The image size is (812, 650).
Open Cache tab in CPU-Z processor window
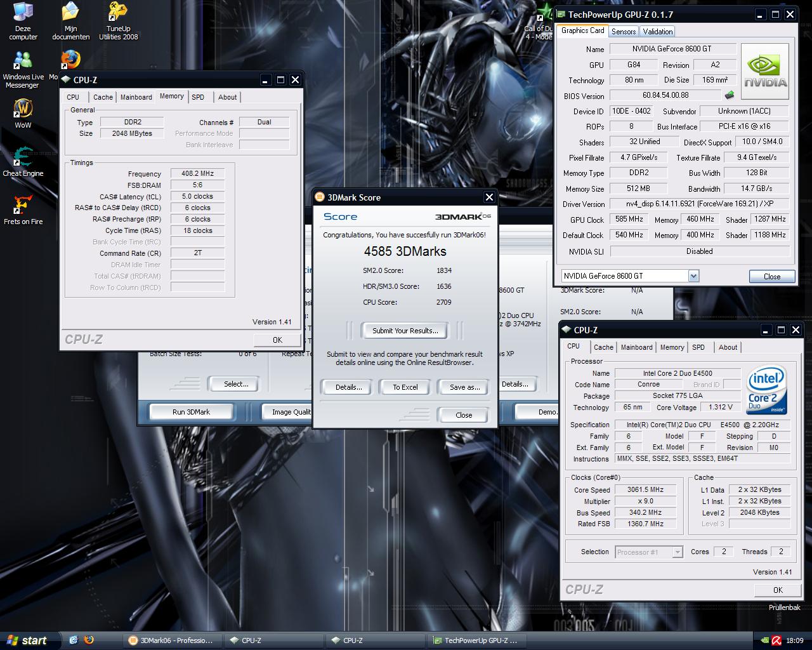click(603, 347)
